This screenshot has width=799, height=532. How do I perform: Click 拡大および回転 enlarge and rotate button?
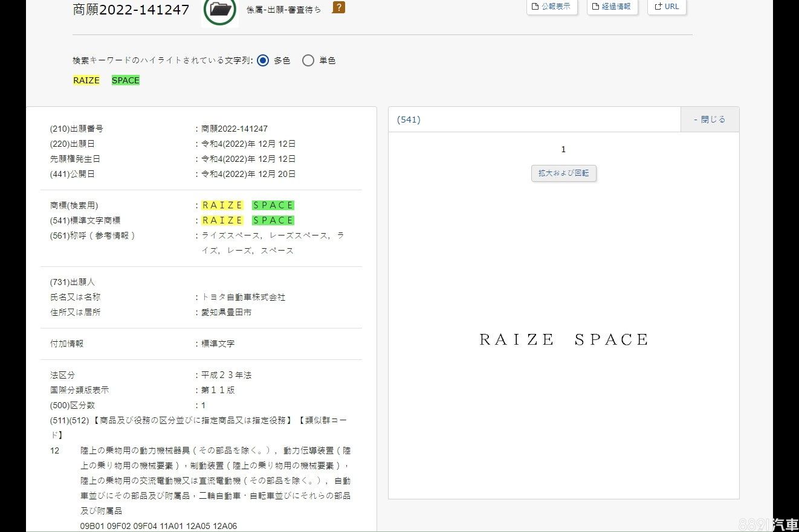(564, 173)
